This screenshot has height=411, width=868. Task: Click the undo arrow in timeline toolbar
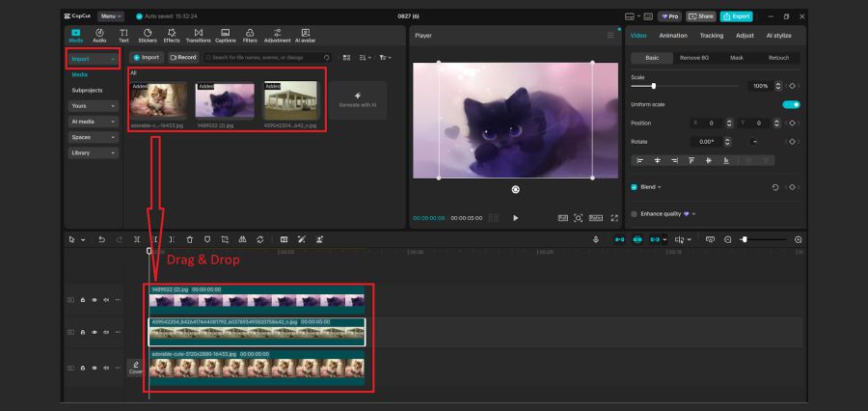click(x=101, y=238)
